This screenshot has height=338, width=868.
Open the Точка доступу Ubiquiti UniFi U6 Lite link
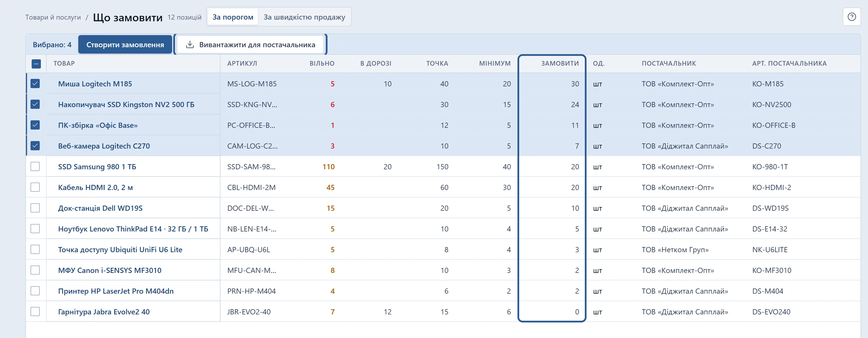120,250
